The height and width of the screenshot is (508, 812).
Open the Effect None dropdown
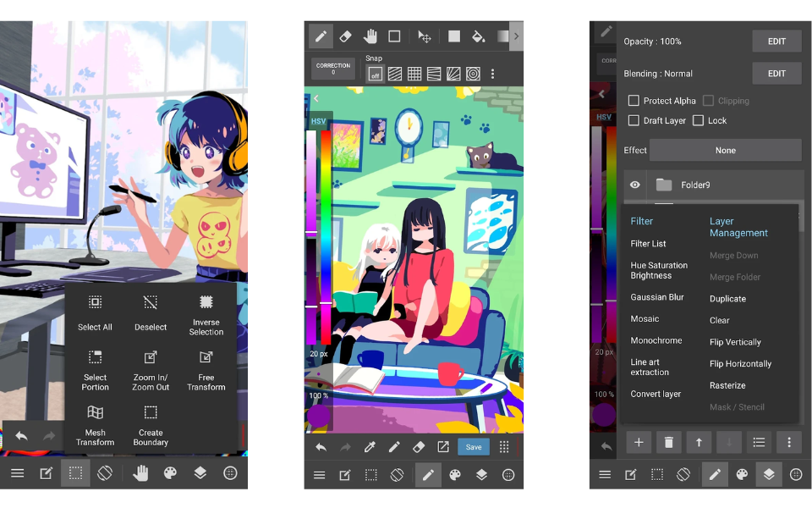(x=725, y=150)
